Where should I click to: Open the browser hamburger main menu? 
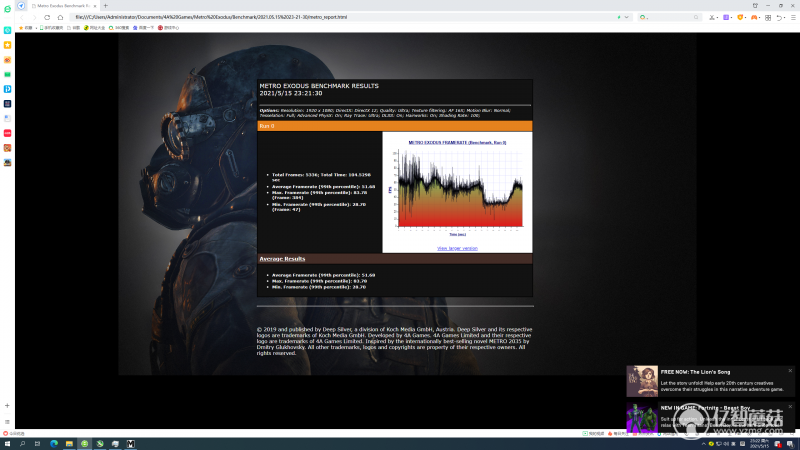[793, 17]
